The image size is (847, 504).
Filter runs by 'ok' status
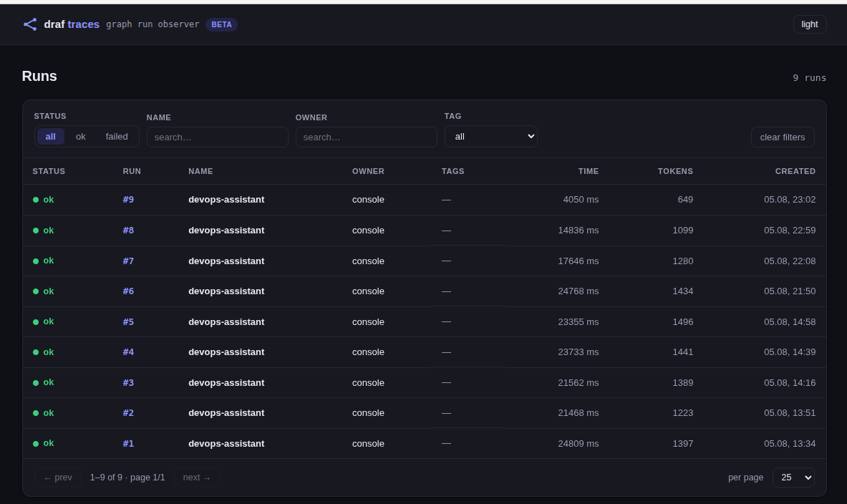[x=80, y=137]
